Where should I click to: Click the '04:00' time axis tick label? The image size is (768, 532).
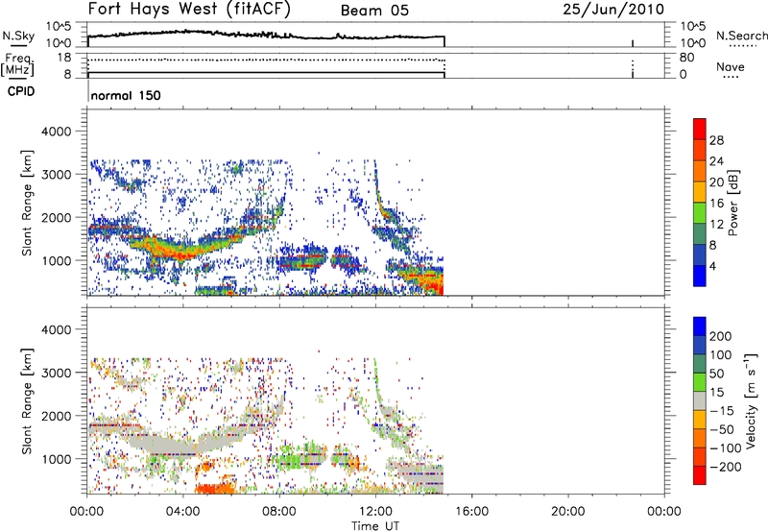coord(183,512)
